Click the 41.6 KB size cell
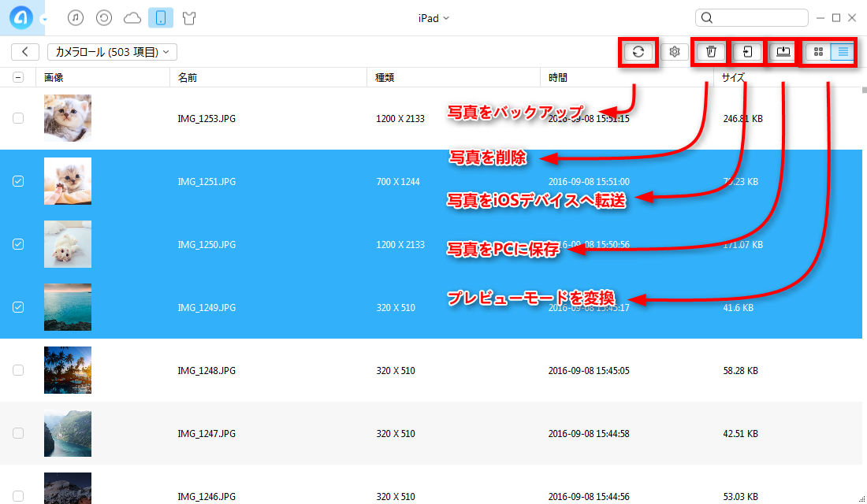The width and height of the screenshot is (867, 504). point(739,308)
